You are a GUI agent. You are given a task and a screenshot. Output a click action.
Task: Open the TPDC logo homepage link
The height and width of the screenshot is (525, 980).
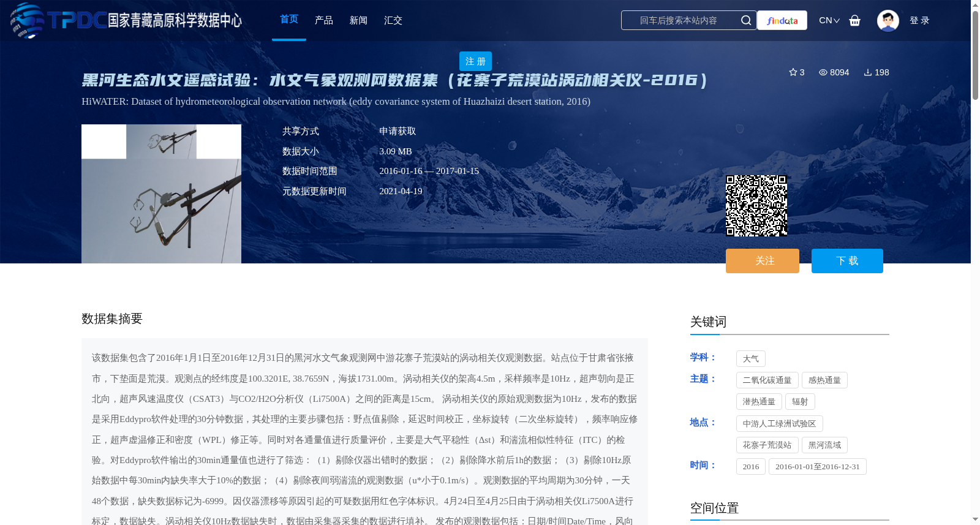pyautogui.click(x=126, y=20)
